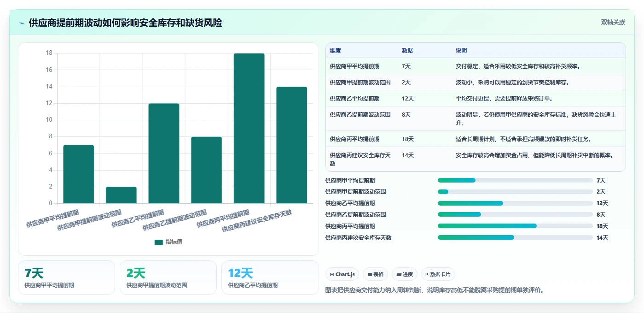
Task: Select the 进度 tag chip
Action: 405,274
